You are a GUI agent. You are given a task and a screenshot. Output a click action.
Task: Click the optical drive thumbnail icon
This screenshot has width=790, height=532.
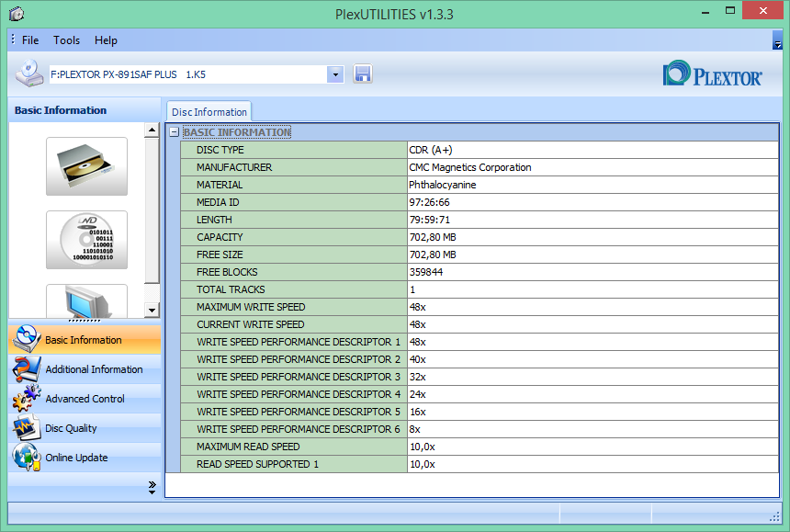[86, 166]
